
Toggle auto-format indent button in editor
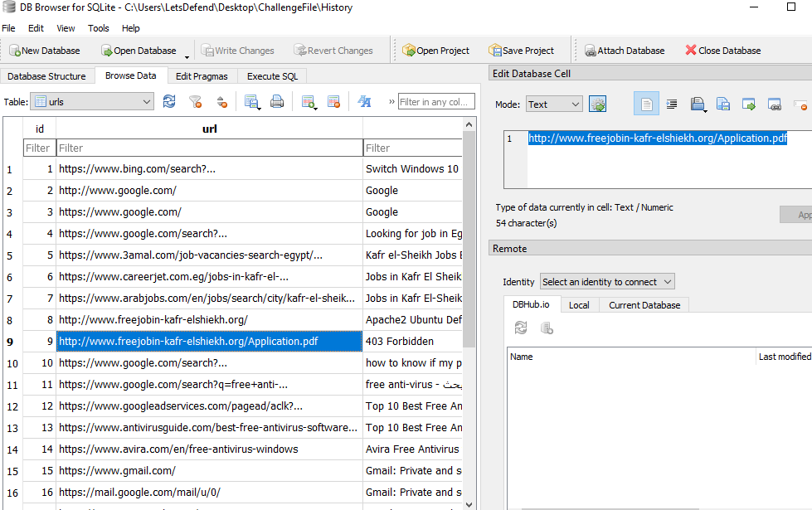tap(672, 104)
